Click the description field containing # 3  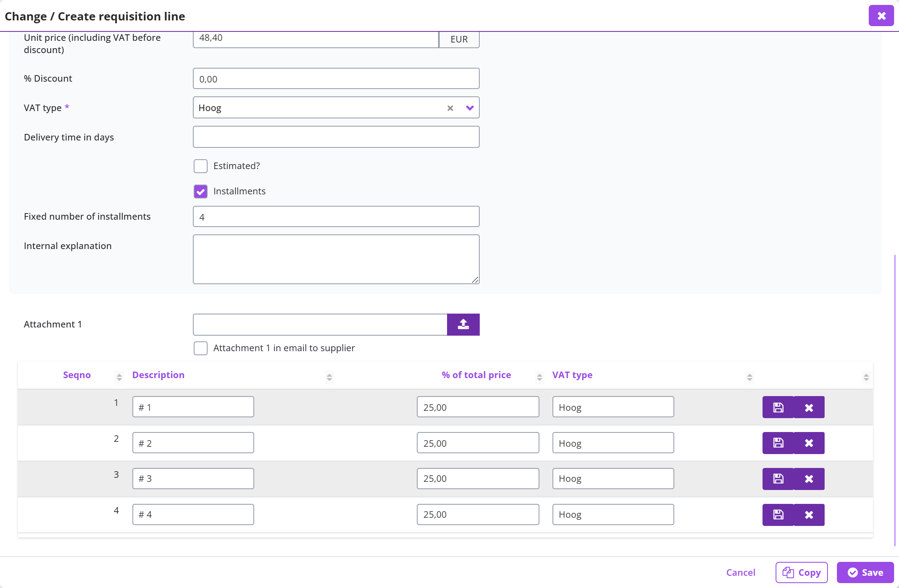193,479
